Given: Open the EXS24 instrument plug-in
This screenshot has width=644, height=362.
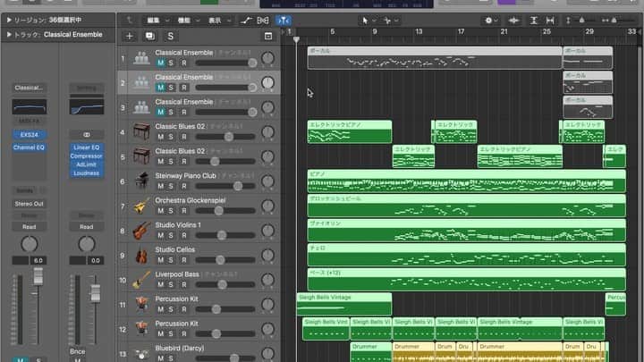Looking at the screenshot, I should pos(29,135).
